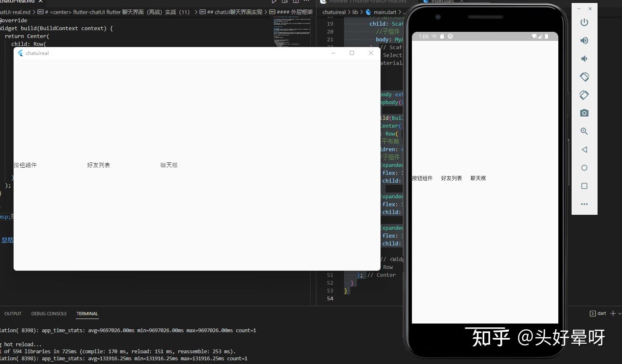622x364 pixels.
Task: Open emulator extended controls via the ellipsis icon
Action: click(584, 204)
